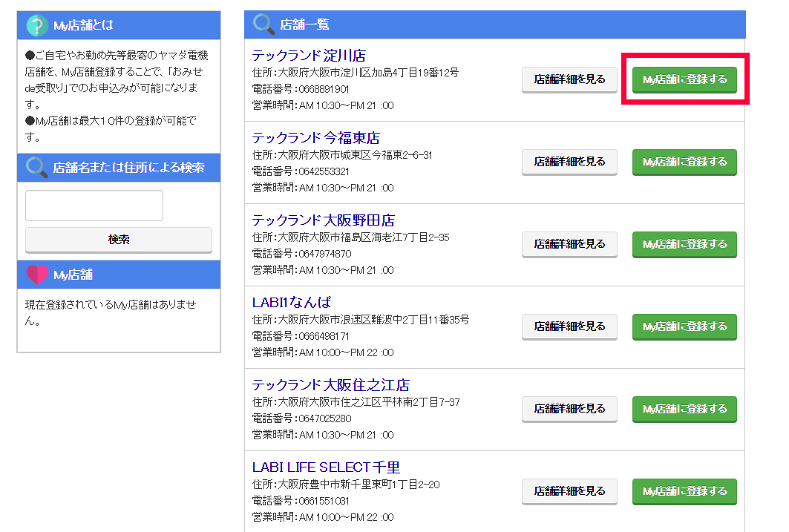
Task: Open the テックランド大阪野田店 store link
Action: point(323,220)
